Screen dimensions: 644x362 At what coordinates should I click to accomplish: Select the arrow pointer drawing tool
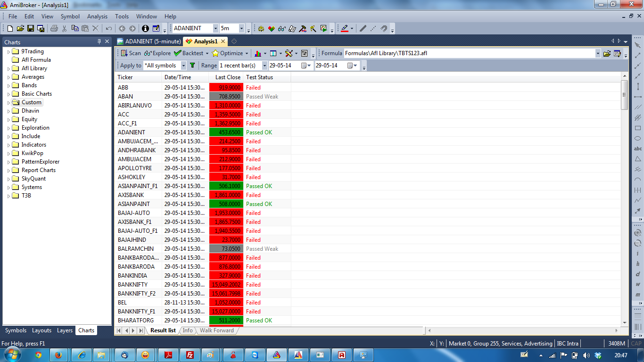[x=638, y=45]
